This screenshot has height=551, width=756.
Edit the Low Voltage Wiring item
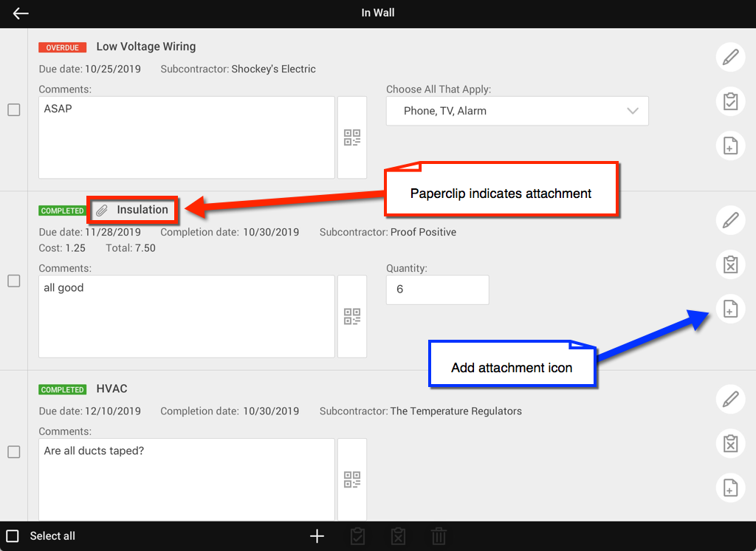pyautogui.click(x=730, y=57)
